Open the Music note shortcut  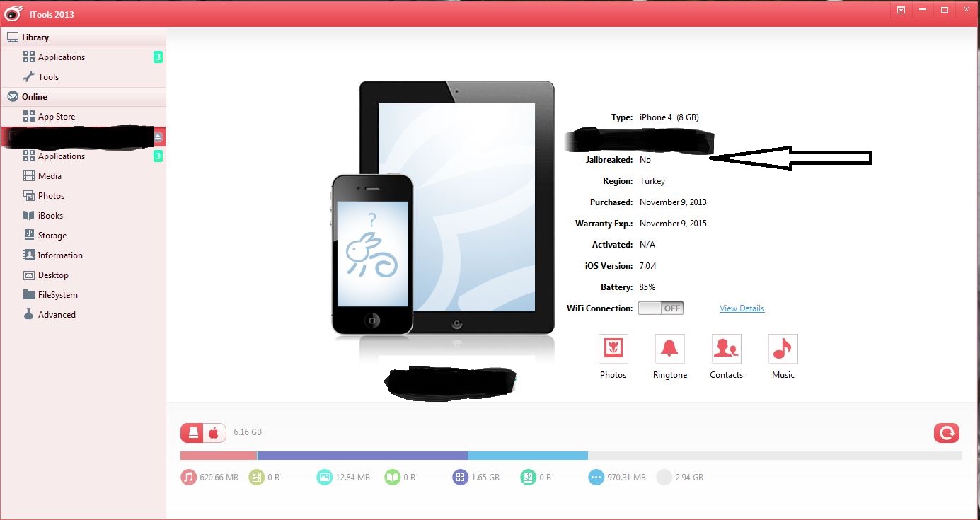[783, 349]
